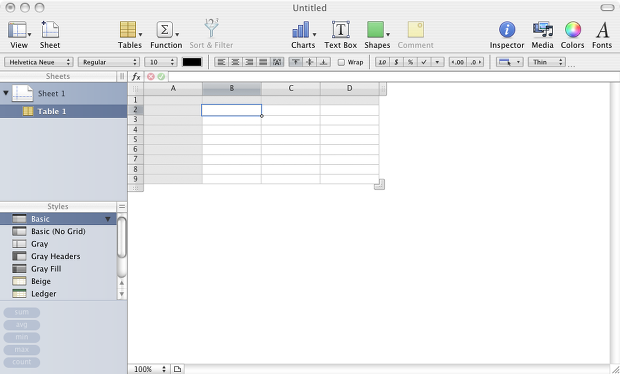Add a new Sheet from the toolbar
This screenshot has height=374, width=620.
[50, 35]
